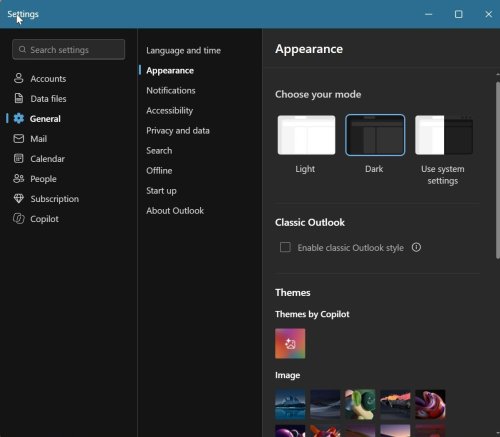This screenshot has height=437, width=500.
Task: Click the Calendar icon in the sidebar
Action: (x=19, y=158)
